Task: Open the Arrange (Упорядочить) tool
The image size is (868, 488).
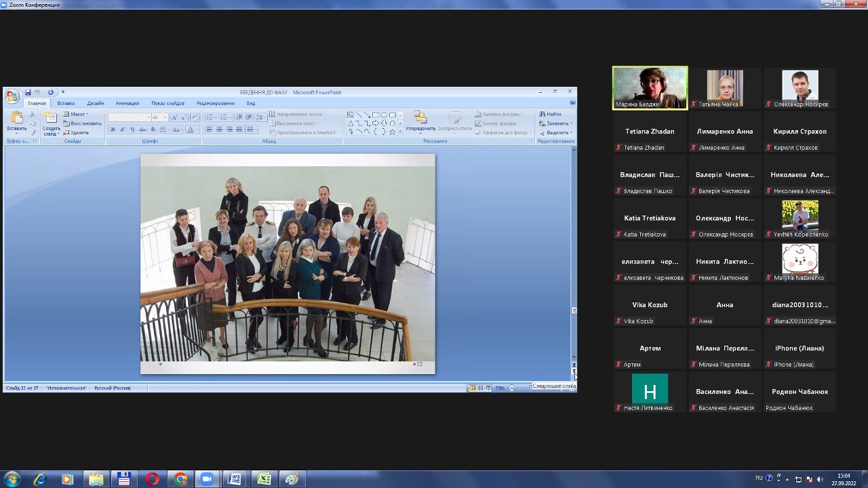Action: [x=420, y=121]
